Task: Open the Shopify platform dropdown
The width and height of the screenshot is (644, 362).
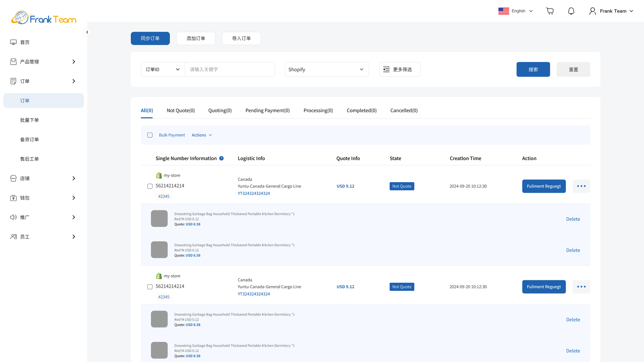Action: point(326,69)
